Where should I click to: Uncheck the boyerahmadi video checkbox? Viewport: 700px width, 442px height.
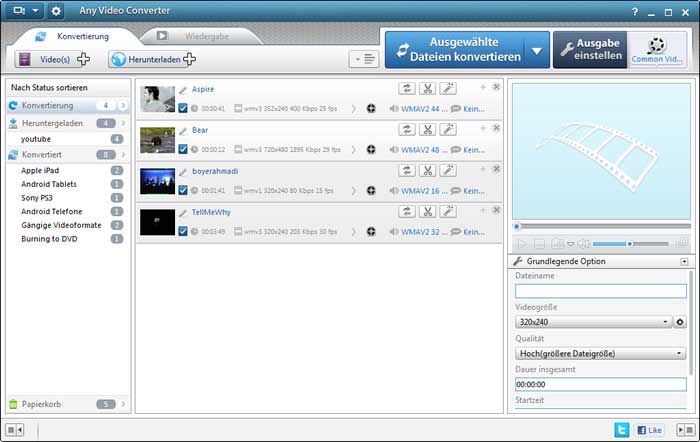183,190
